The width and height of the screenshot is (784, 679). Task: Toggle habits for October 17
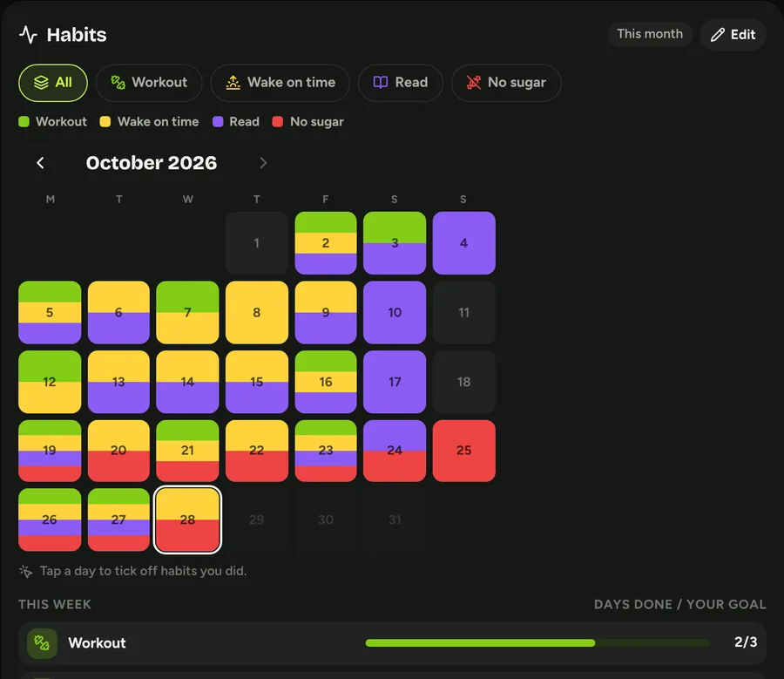[395, 382]
